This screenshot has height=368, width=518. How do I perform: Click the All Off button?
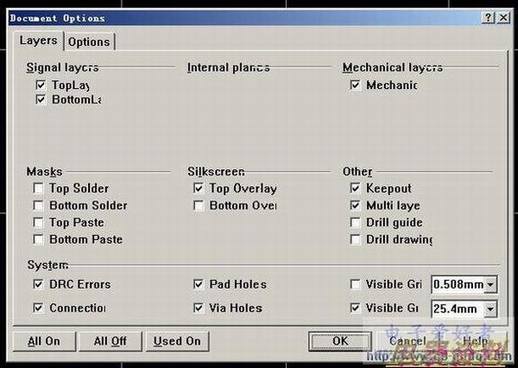(x=110, y=341)
